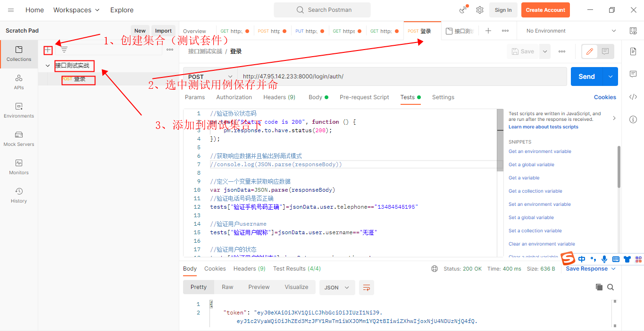Viewport: 644px width, 331px height.
Task: Click the network globe icon near status
Action: coord(435,269)
